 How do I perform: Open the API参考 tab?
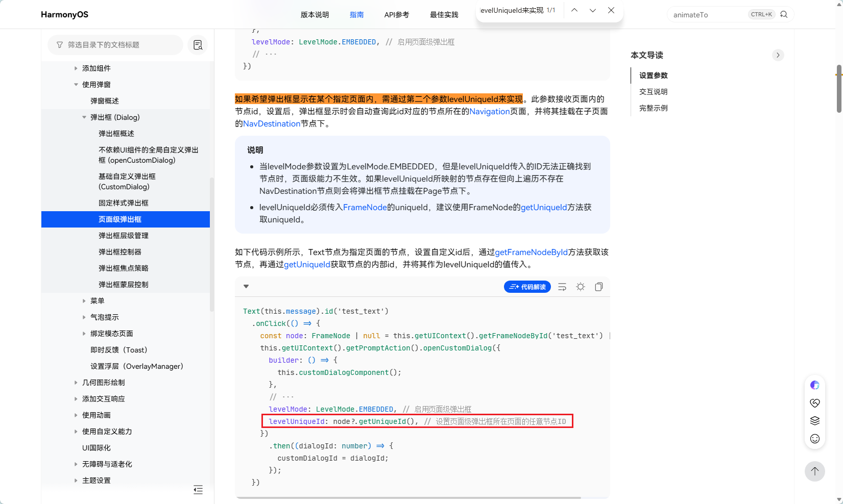[397, 15]
